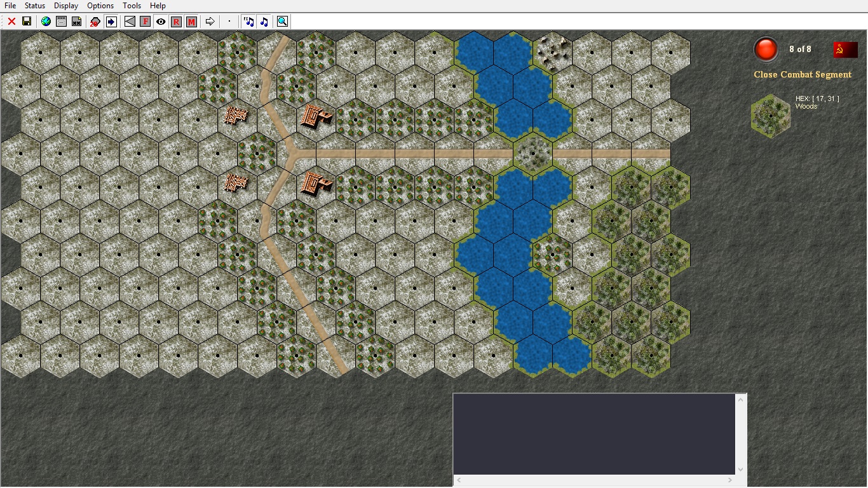Toggle the red R toolbar button
Viewport: 868px width, 488px height.
tap(176, 22)
